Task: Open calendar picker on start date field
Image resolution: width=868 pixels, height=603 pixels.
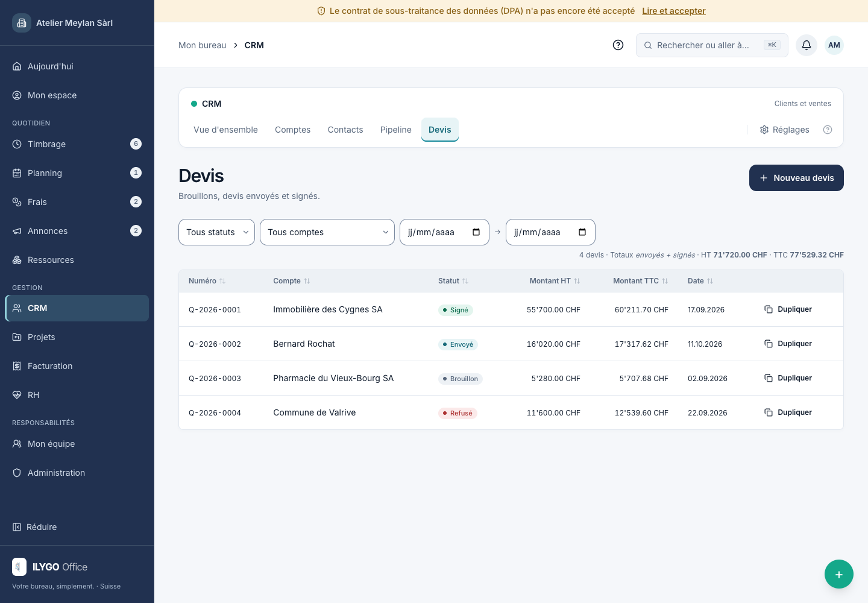Action: [x=476, y=232]
